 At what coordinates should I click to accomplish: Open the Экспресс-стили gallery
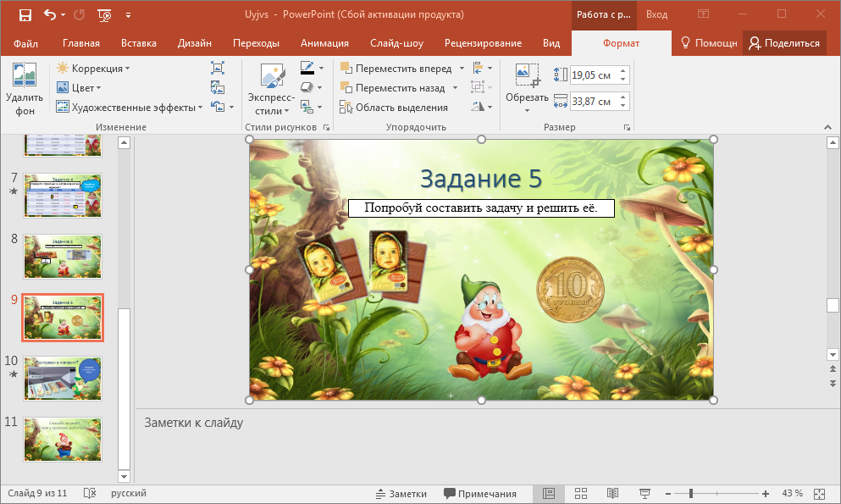[x=271, y=90]
